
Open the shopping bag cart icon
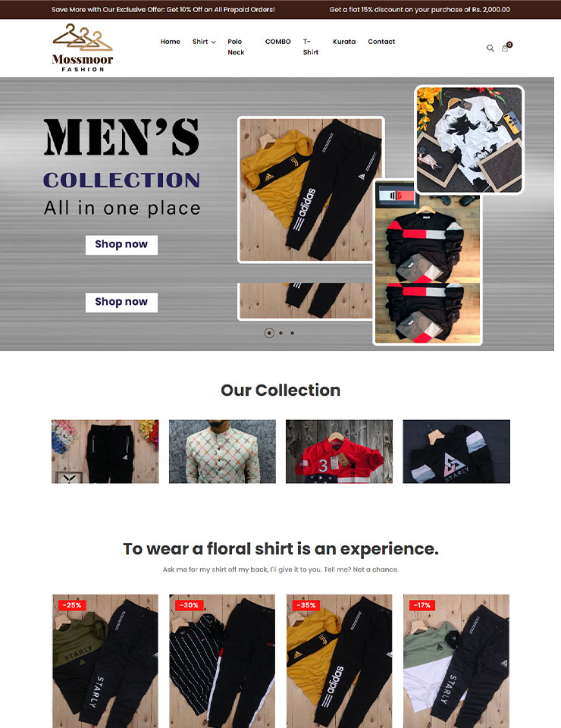(505, 49)
